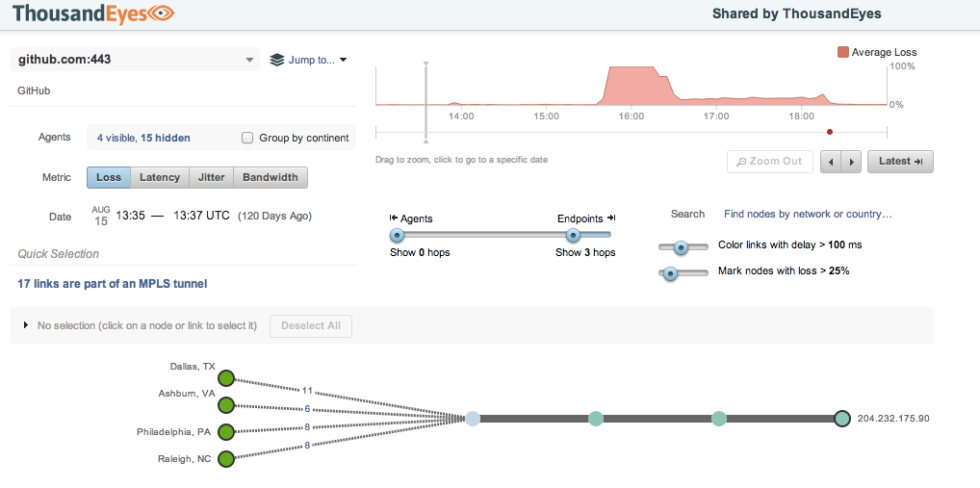Select the Ashburn, VA agent node
The image size is (980, 488).
[x=226, y=405]
